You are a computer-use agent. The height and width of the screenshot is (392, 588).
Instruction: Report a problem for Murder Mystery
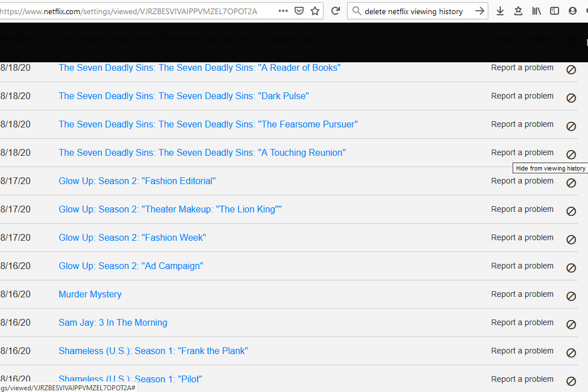522,294
